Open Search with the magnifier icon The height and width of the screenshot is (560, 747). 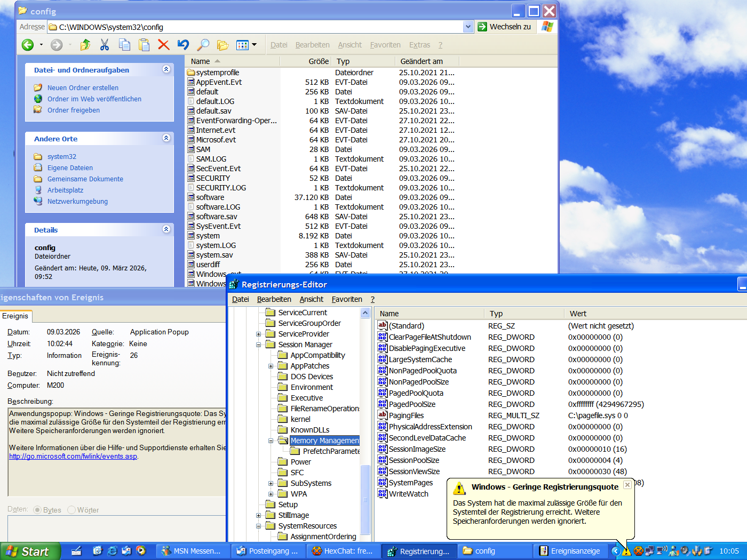coord(203,45)
